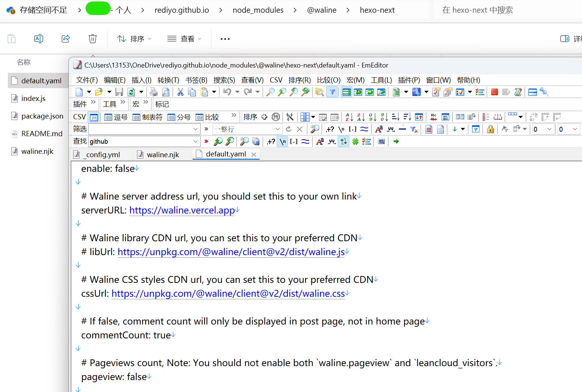Screen dimensions: 582x392
Task: Click the split window icon in the toolbar
Action: click(x=532, y=92)
